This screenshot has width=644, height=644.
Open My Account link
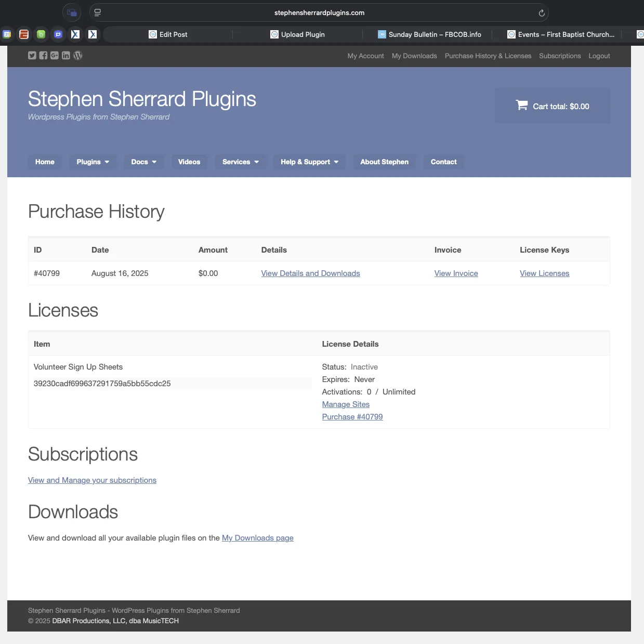click(x=366, y=56)
